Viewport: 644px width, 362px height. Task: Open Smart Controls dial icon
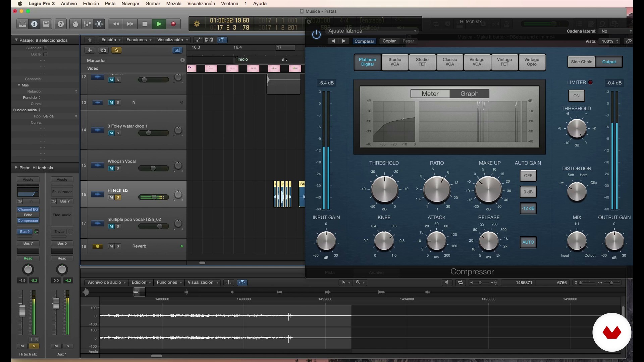pyautogui.click(x=75, y=24)
